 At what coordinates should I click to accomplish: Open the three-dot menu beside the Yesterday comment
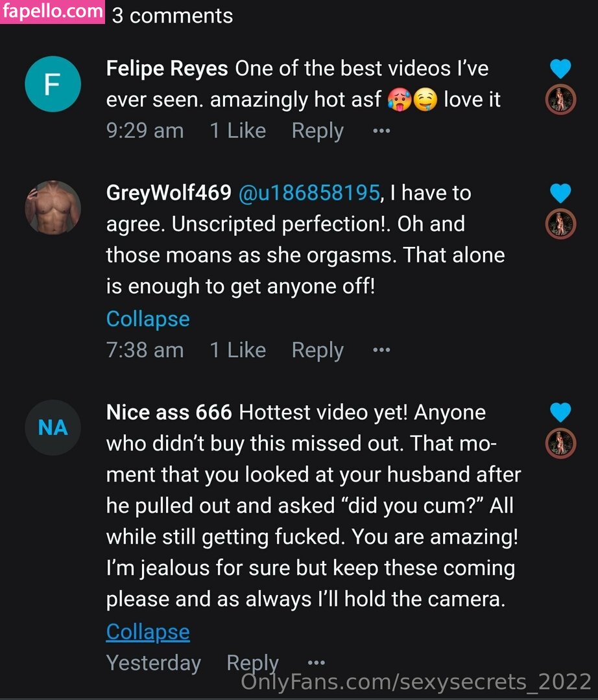[316, 663]
